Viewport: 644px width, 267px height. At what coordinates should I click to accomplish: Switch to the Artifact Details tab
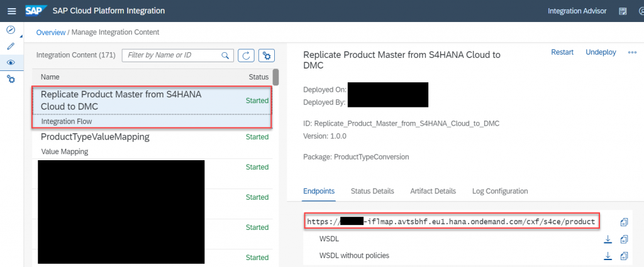(x=433, y=191)
